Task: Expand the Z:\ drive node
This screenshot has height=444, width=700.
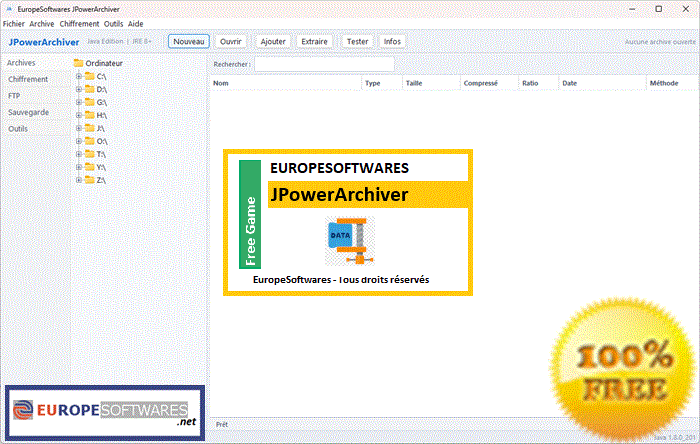Action: [x=79, y=180]
